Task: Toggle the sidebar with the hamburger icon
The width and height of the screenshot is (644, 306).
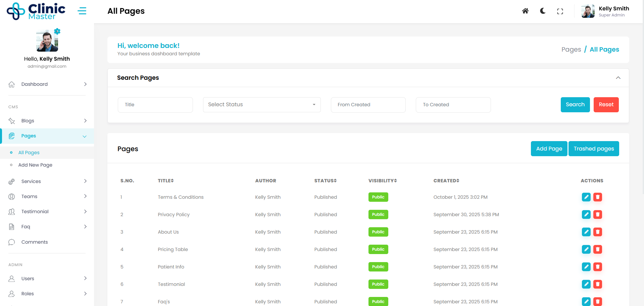Action: click(82, 11)
